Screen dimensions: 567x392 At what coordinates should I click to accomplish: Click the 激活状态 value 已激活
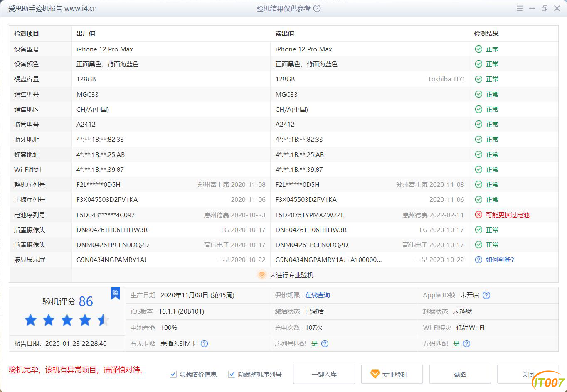point(314,311)
